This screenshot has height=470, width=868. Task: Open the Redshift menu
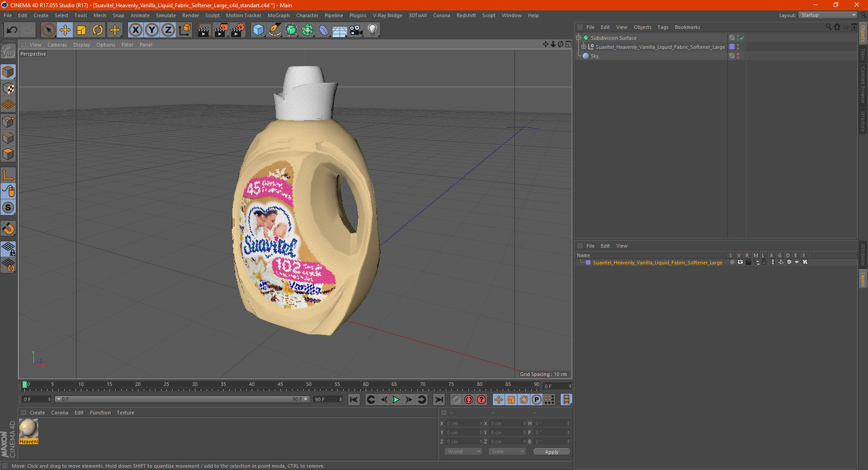[x=466, y=15]
